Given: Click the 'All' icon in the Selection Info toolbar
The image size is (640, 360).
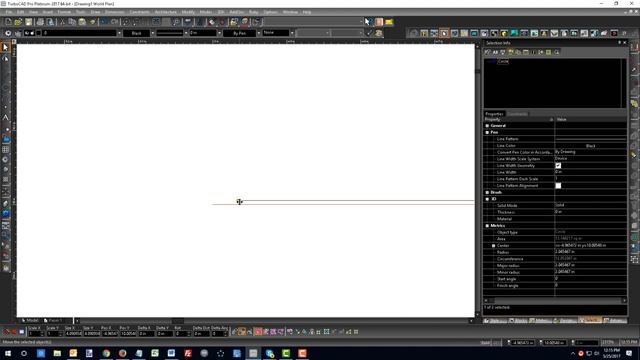Looking at the screenshot, I should 495,52.
